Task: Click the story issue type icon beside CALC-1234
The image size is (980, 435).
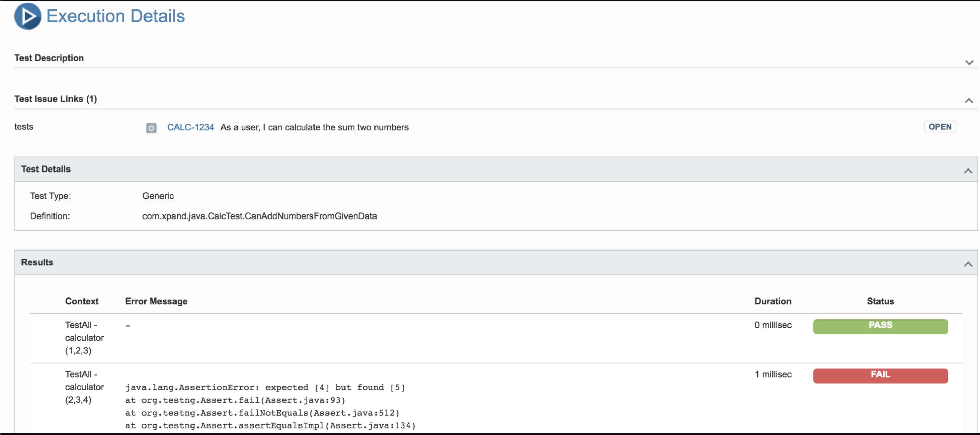Action: tap(151, 128)
